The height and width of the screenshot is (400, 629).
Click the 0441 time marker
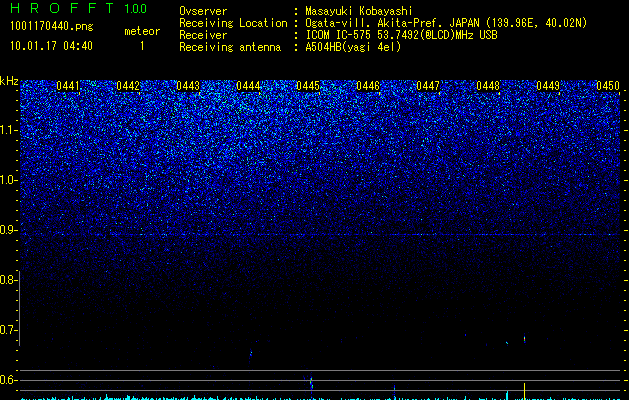pos(68,86)
